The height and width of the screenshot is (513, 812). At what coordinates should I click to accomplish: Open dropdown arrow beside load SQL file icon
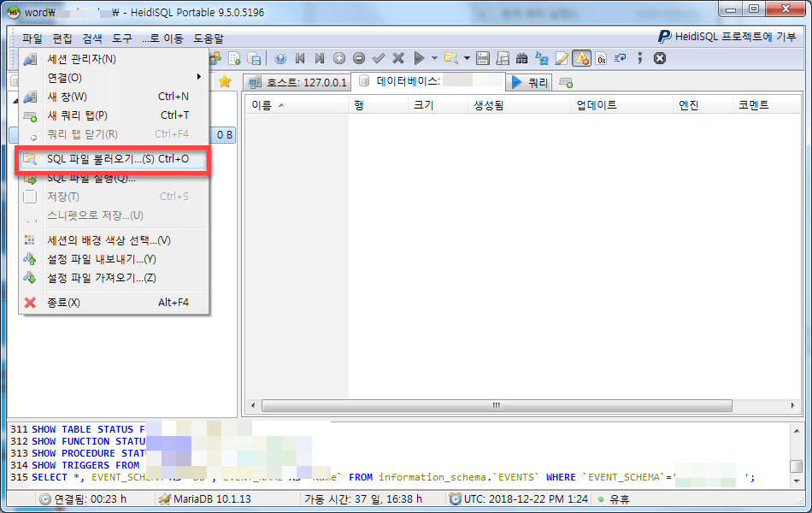point(467,58)
